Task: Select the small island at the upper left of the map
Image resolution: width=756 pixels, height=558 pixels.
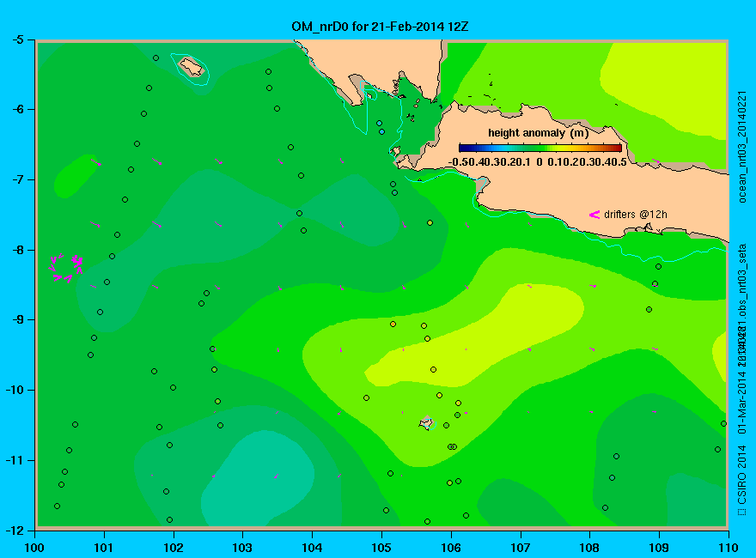Action: (192, 66)
